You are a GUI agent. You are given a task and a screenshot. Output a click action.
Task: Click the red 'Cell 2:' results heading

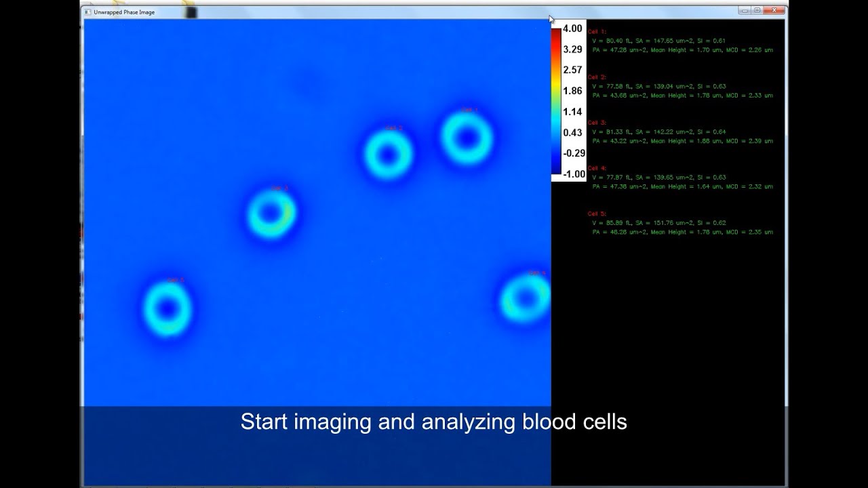(x=597, y=77)
